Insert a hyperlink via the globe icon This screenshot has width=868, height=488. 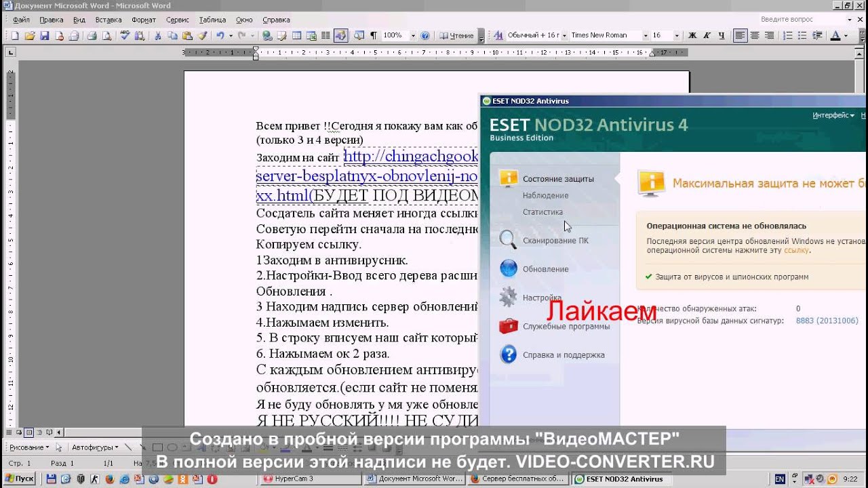(x=267, y=35)
